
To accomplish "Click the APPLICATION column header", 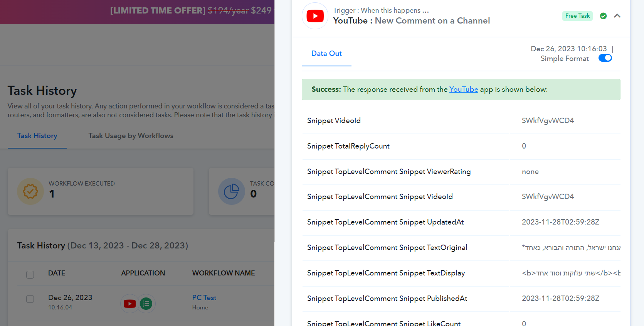I will (x=143, y=273).
